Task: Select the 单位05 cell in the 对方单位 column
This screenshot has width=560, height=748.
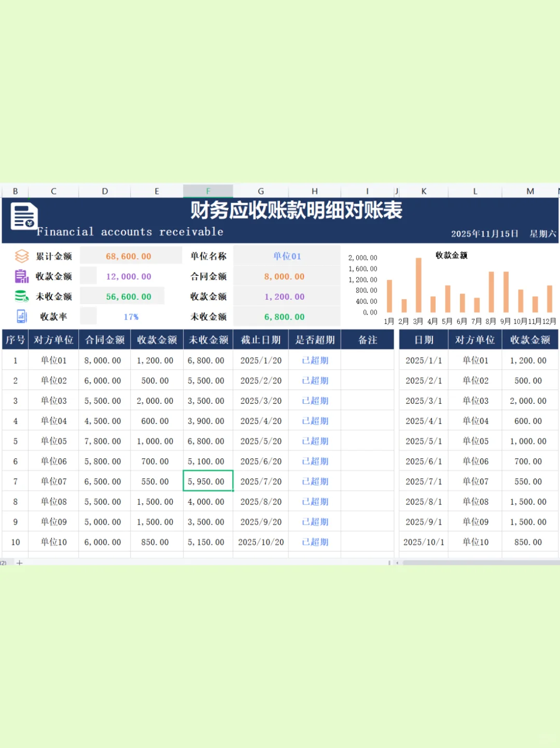Action: pos(53,441)
